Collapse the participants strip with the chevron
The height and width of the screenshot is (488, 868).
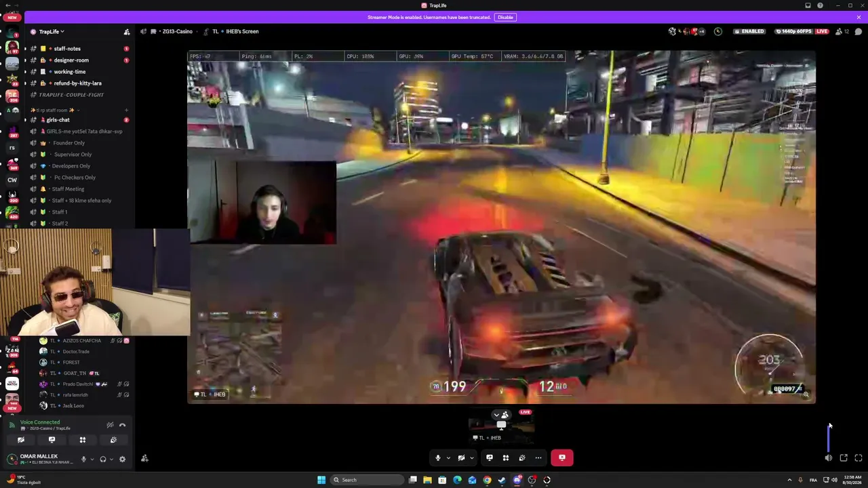click(x=496, y=415)
